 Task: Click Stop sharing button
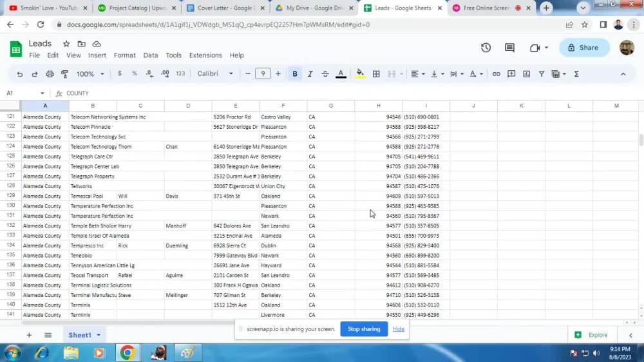pos(363,329)
